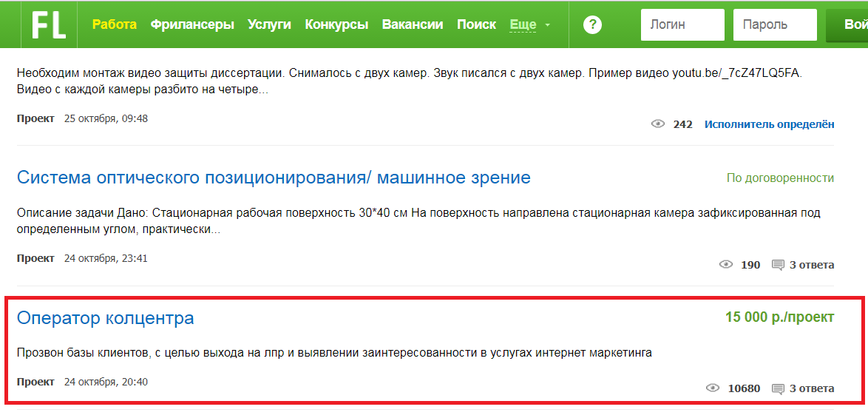Click the eye views icon beside 242
The image size is (868, 418).
click(x=657, y=124)
